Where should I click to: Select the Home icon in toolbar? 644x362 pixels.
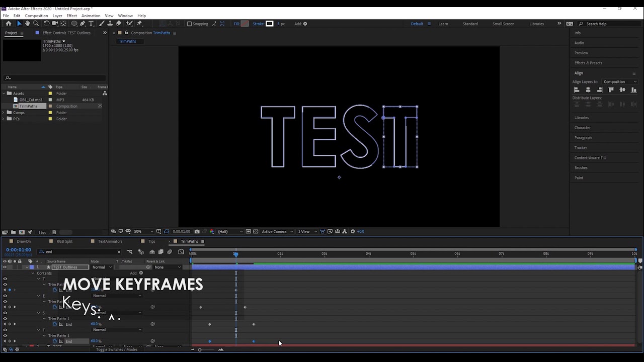point(9,24)
